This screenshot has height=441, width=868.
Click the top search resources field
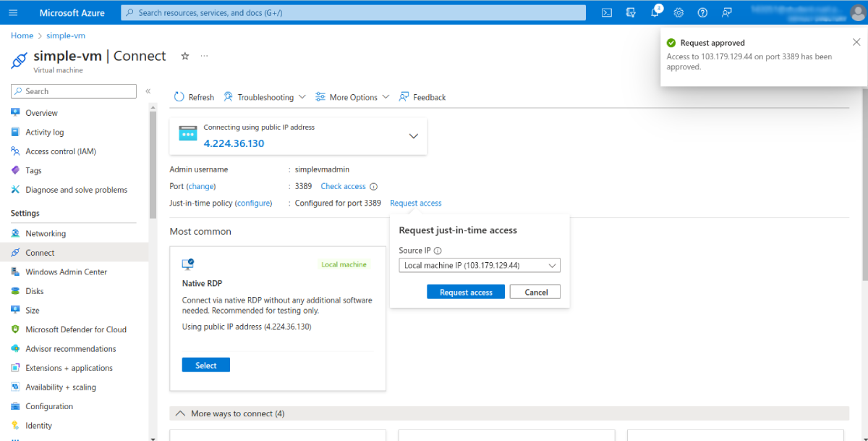(x=353, y=12)
